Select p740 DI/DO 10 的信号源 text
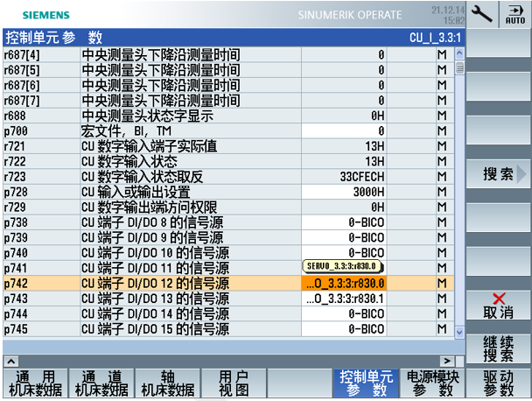The height and width of the screenshot is (401, 532). 155,253
